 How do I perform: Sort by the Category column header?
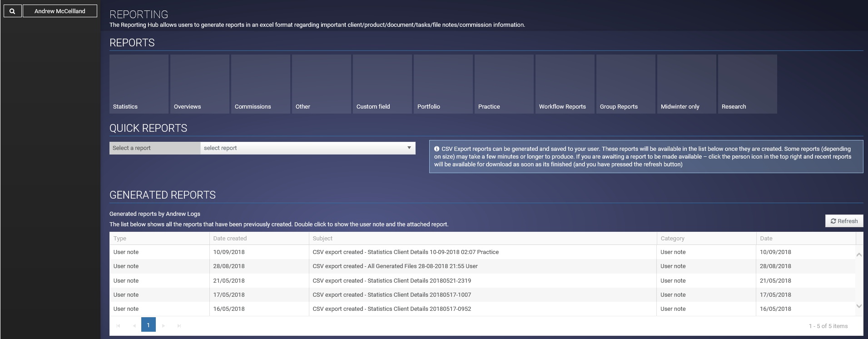coord(706,238)
